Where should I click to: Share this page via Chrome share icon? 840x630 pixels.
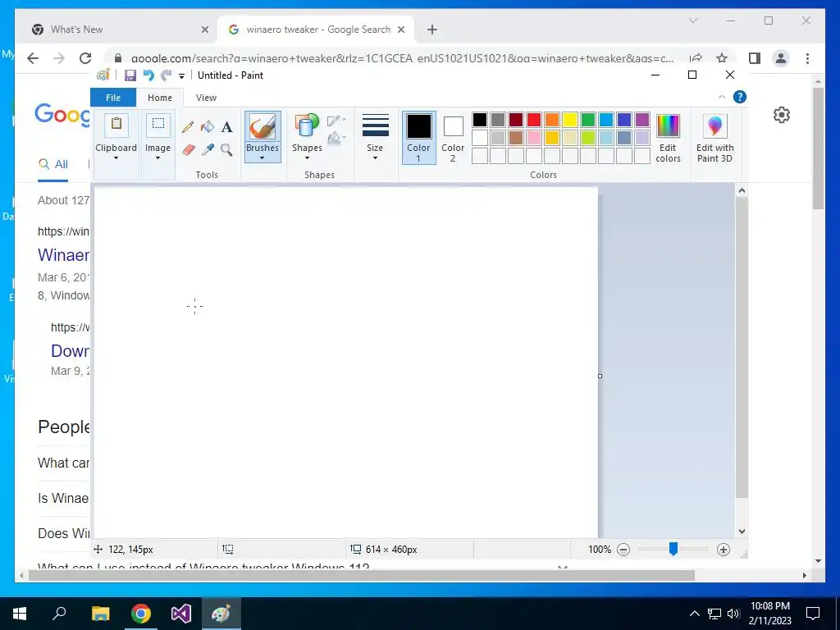click(x=696, y=58)
